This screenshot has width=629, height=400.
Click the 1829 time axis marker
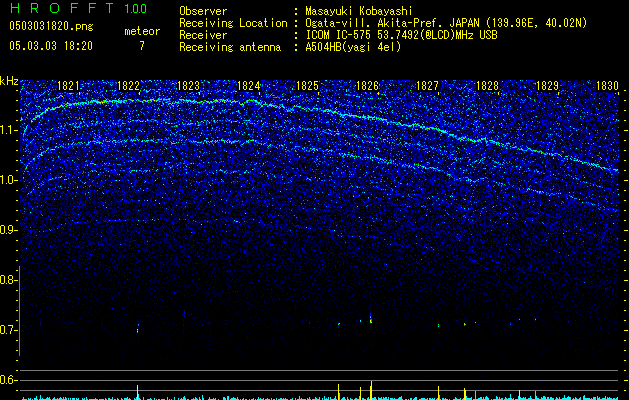click(x=547, y=86)
